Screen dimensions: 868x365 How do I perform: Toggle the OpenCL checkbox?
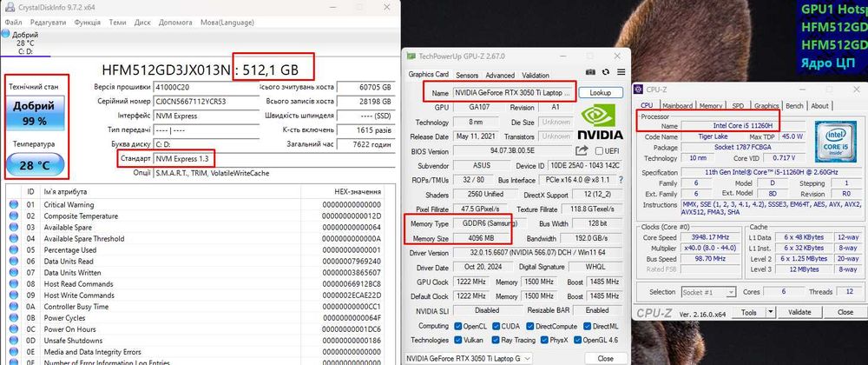457,326
